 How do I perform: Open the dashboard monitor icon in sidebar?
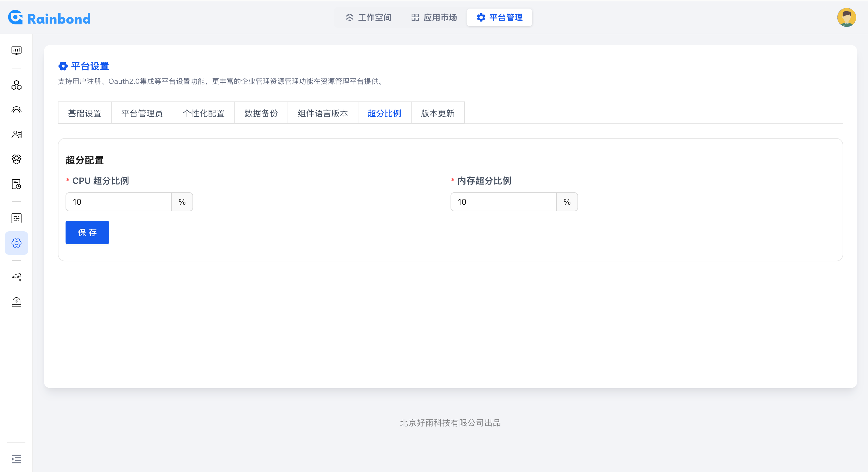[x=16, y=50]
